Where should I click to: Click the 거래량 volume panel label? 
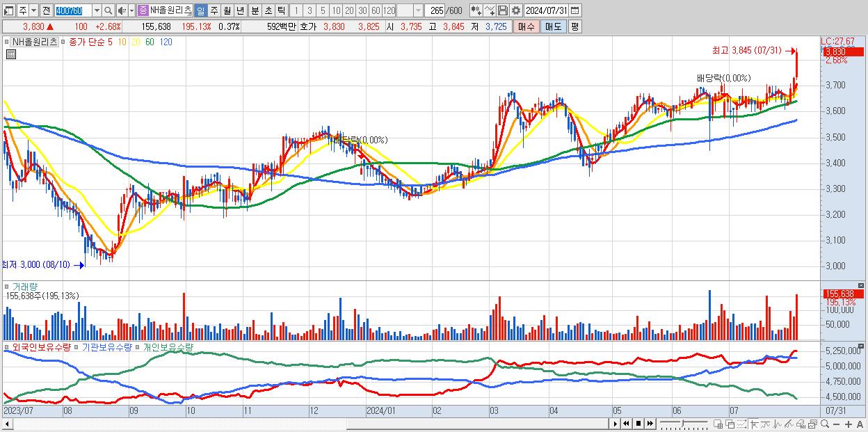(24, 287)
